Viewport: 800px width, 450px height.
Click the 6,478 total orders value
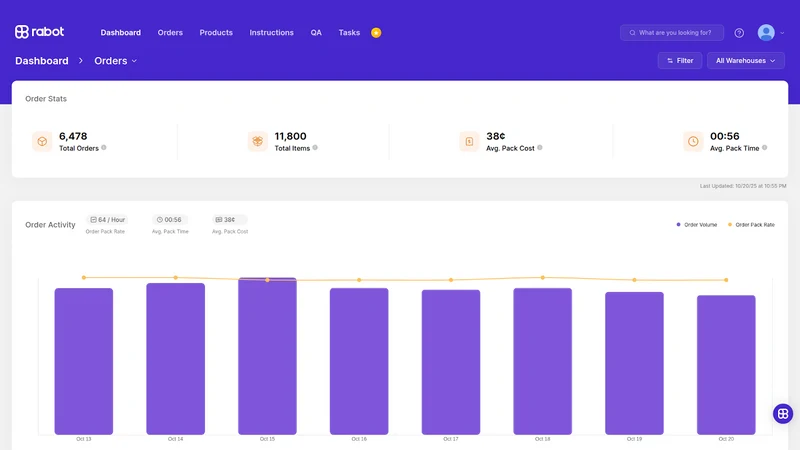pos(73,136)
